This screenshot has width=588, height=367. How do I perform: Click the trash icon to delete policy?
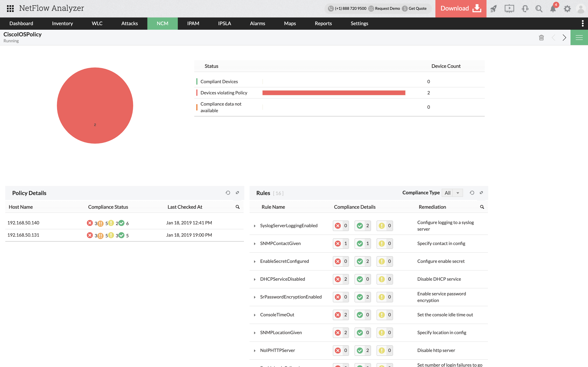(x=541, y=38)
